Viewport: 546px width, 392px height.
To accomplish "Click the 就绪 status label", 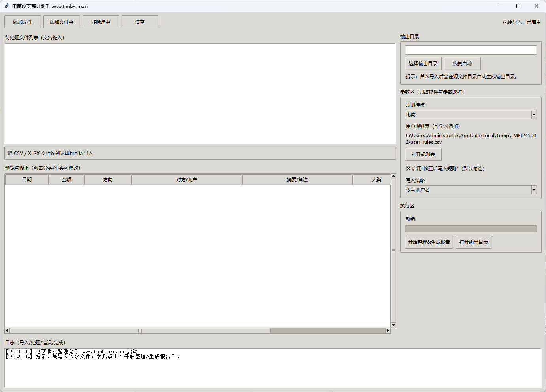I will [x=410, y=219].
